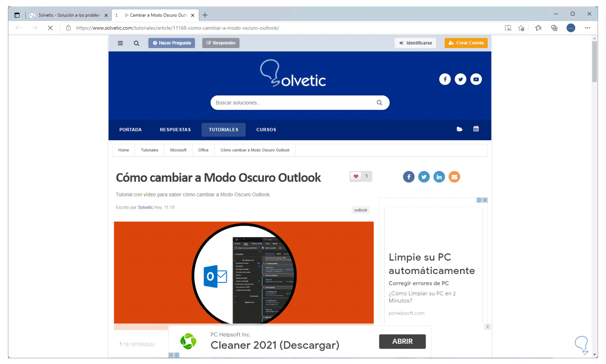
Task: Go to Home in breadcrumb
Action: point(124,150)
